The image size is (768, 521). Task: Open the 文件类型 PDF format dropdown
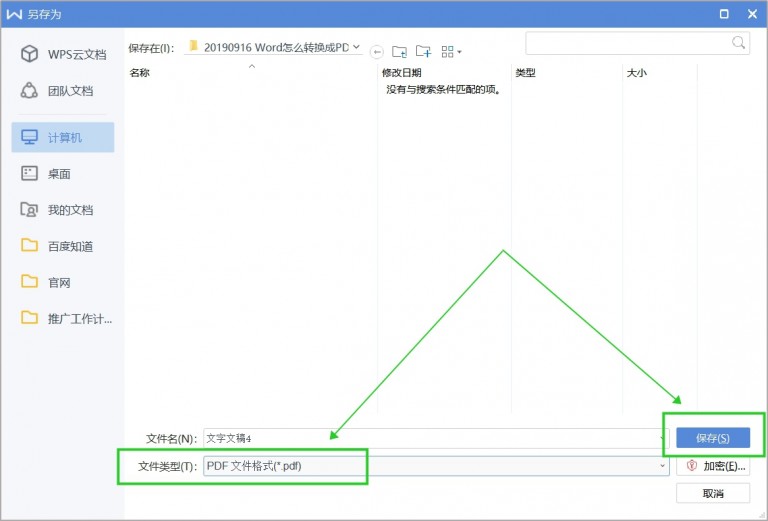click(x=436, y=466)
